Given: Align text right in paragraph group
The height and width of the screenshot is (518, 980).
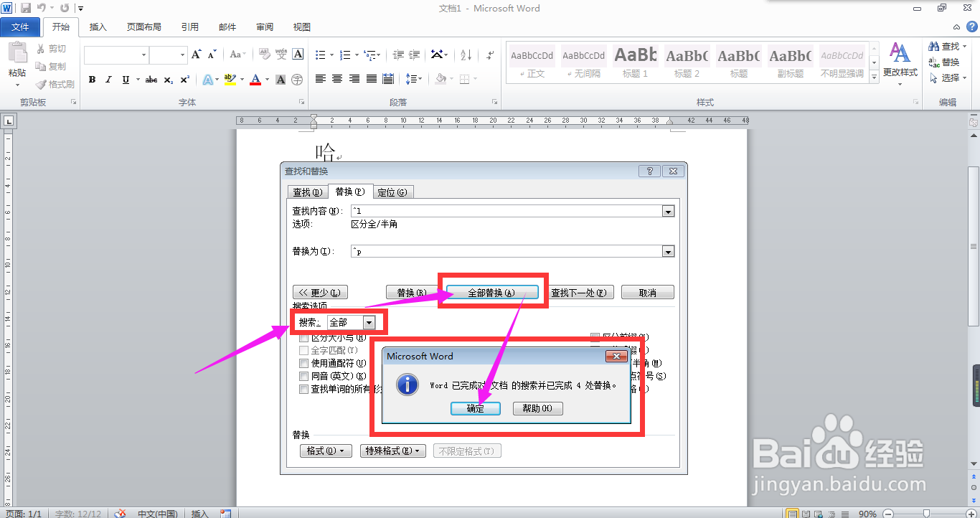Looking at the screenshot, I should click(x=354, y=79).
